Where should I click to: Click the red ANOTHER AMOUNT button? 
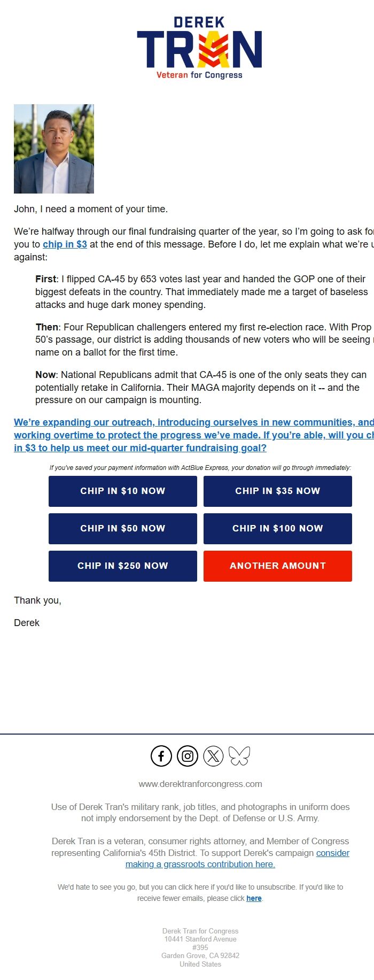[277, 566]
